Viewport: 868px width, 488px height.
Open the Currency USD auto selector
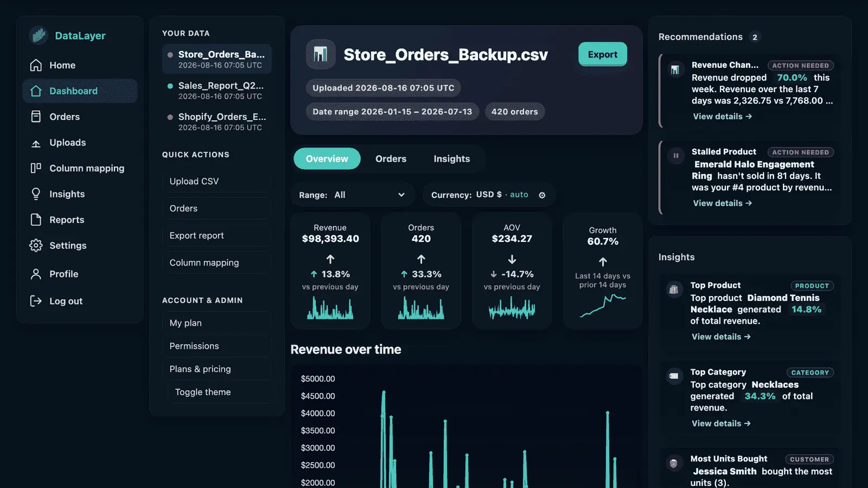[x=489, y=195]
